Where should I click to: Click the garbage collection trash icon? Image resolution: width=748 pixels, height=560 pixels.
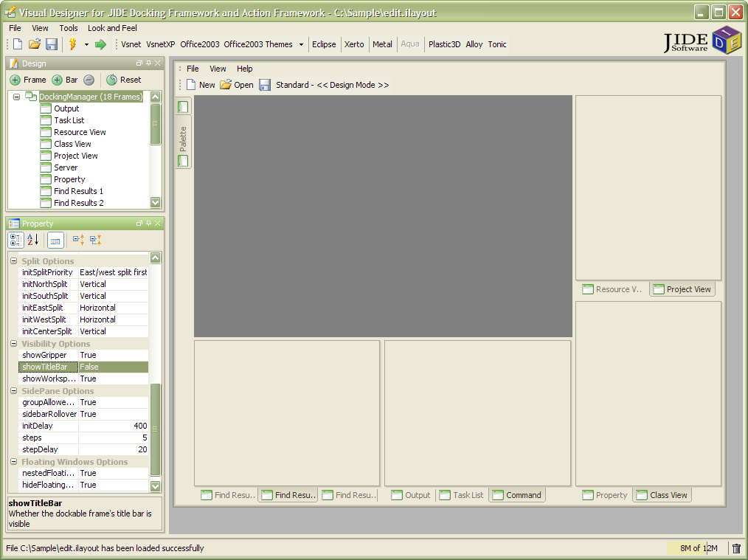(x=736, y=548)
